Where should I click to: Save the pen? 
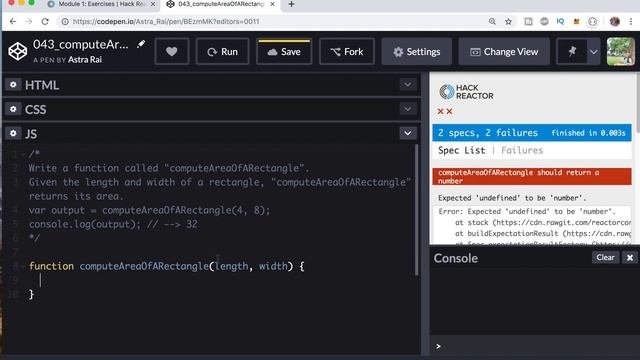tap(284, 51)
